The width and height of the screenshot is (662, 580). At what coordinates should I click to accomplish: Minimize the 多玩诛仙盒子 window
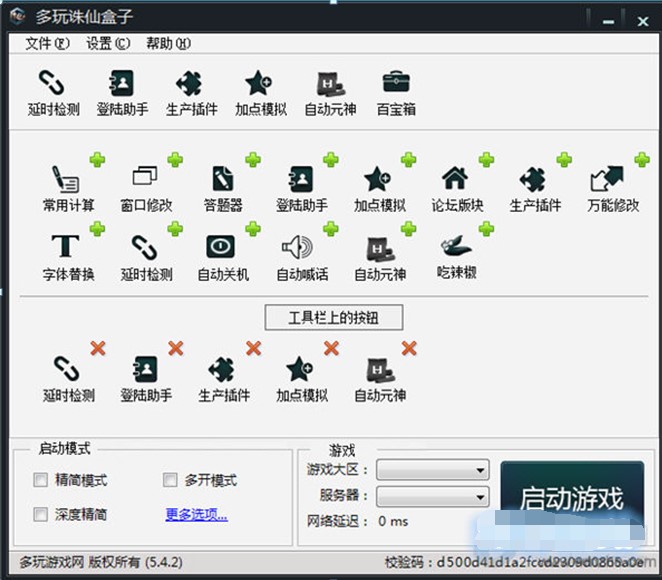[608, 21]
